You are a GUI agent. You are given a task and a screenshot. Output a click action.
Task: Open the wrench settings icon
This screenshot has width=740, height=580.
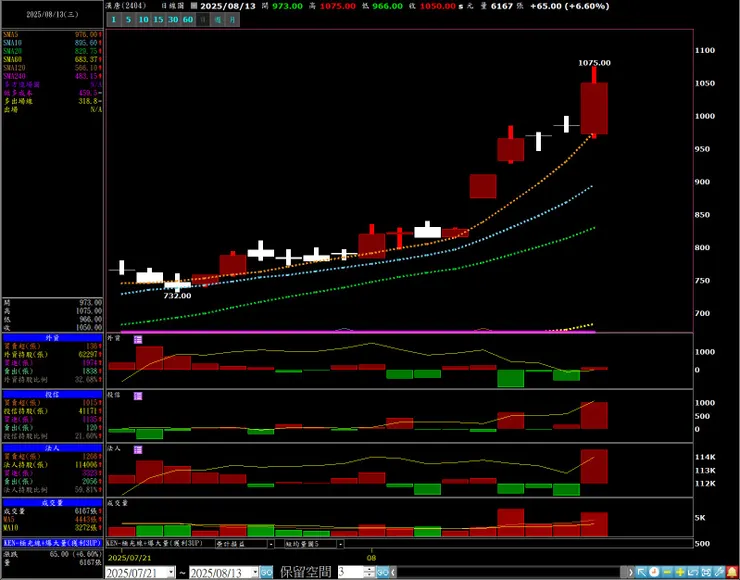[719, 572]
